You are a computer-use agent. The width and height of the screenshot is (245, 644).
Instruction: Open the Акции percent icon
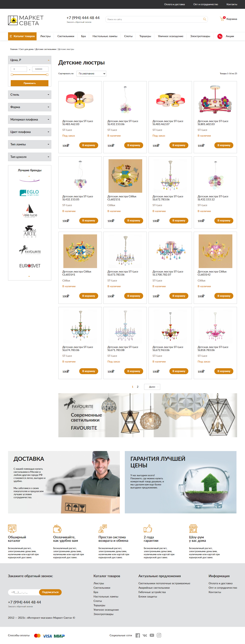pos(220,36)
